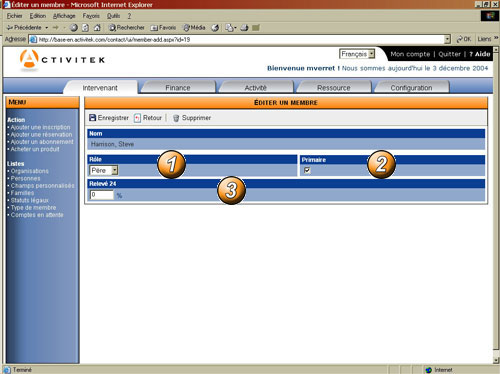Expand the Rôle dropdown showing Père

(104, 170)
